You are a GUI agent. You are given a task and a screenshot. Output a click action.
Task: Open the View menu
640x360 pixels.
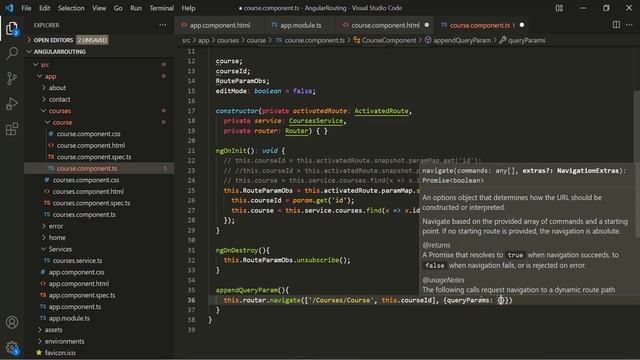(99, 8)
